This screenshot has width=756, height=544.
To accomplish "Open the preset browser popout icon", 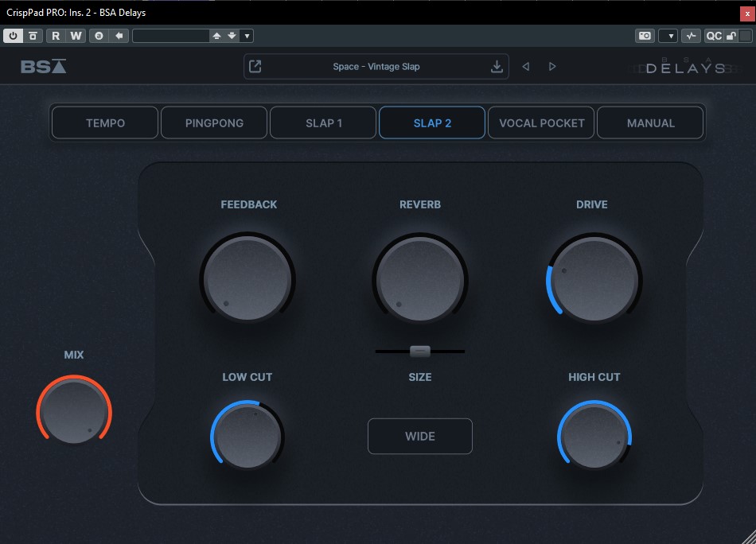I will [x=255, y=66].
